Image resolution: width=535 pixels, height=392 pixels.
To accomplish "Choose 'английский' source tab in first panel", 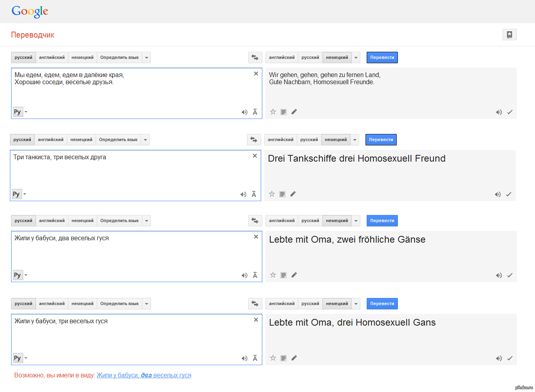I will 52,58.
